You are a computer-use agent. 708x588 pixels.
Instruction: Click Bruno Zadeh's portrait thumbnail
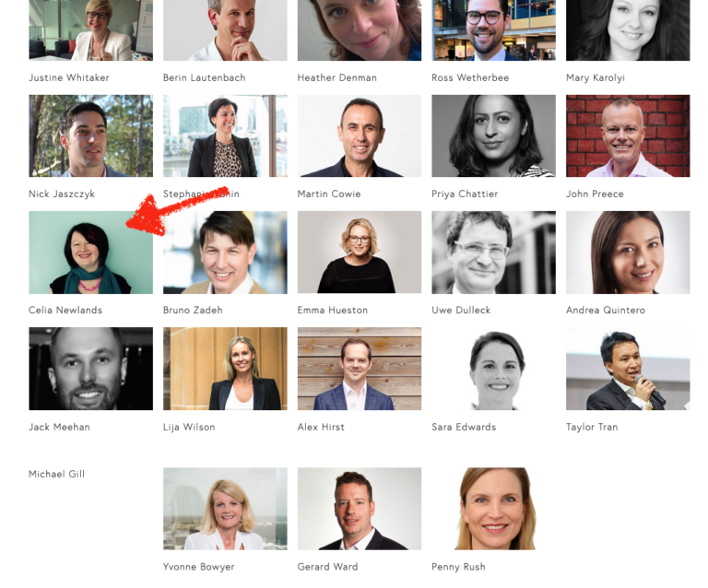(225, 253)
